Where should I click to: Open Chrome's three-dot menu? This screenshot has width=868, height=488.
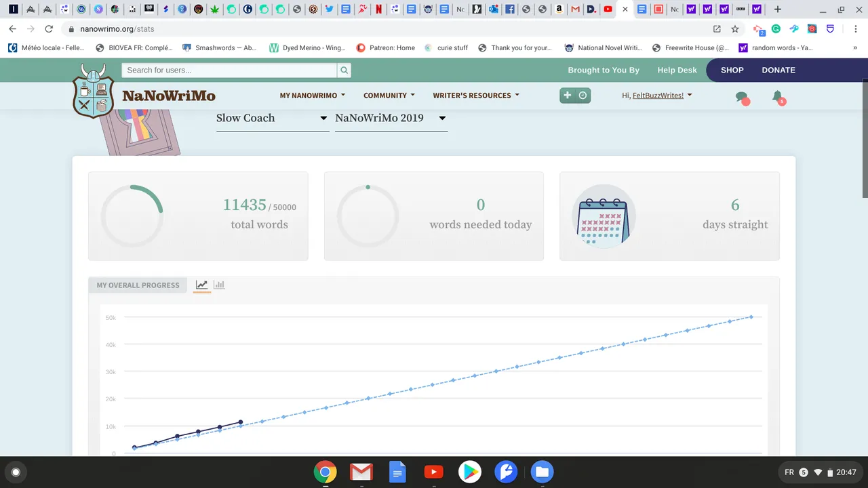[x=856, y=29]
